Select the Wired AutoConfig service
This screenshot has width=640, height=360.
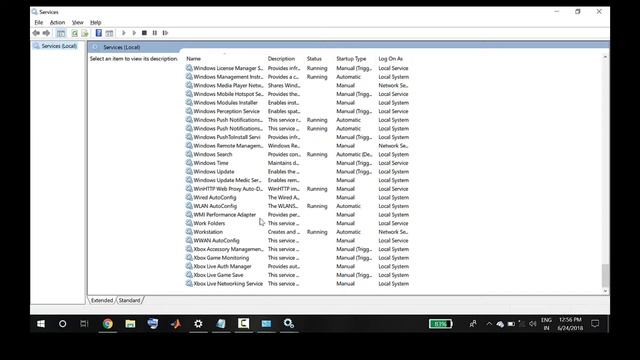(298, 197)
